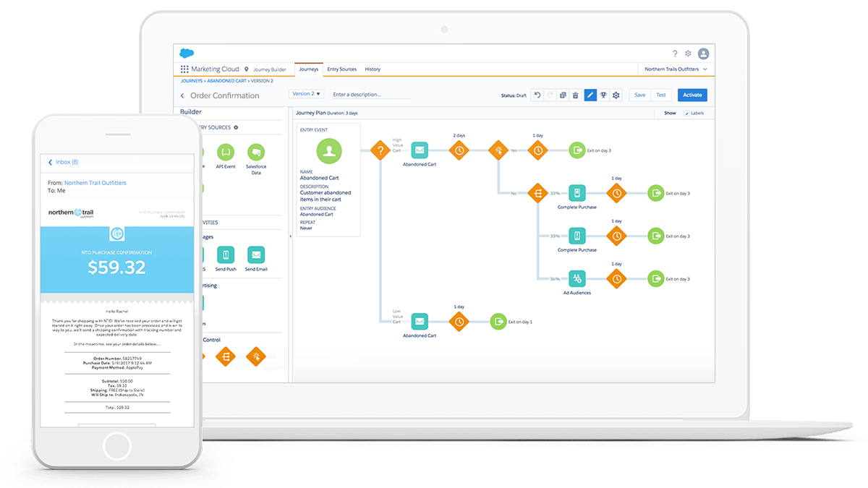Image resolution: width=868 pixels, height=488 pixels.
Task: Open journey settings gear in toolbar
Action: (616, 95)
